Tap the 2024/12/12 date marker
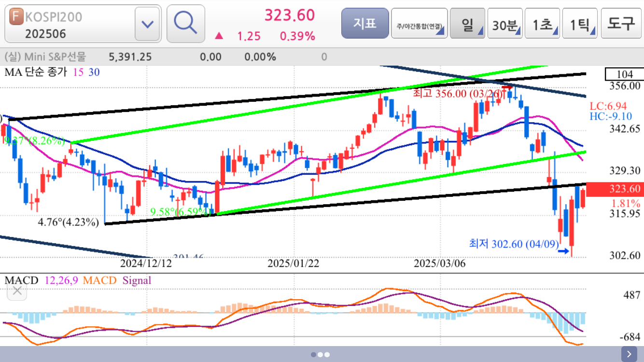Image resolution: width=644 pixels, height=362 pixels. click(x=146, y=264)
